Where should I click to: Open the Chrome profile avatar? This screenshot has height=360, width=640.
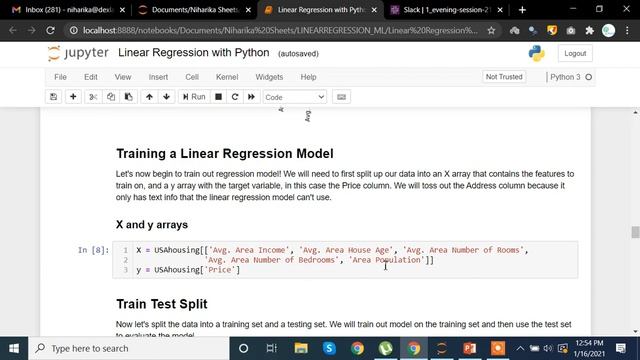point(609,30)
